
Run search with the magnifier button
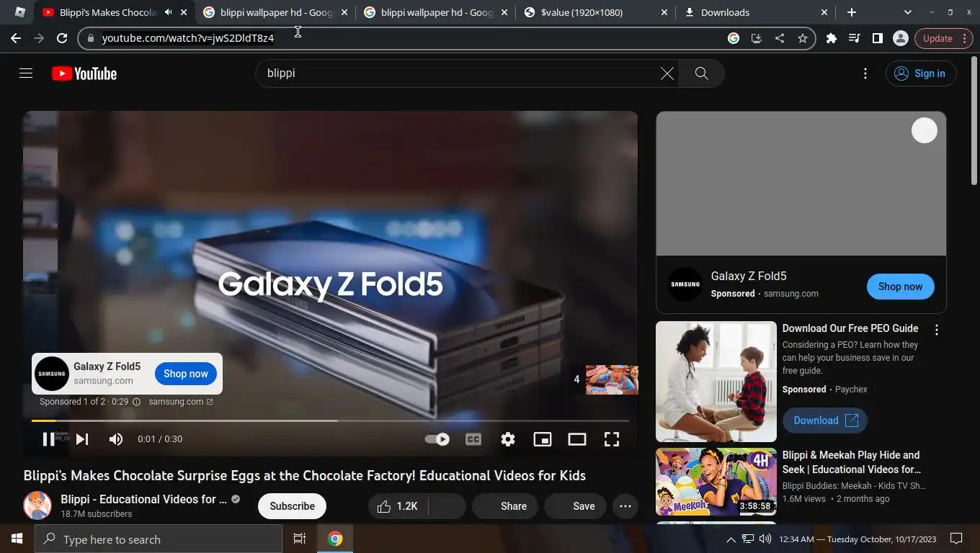click(701, 73)
